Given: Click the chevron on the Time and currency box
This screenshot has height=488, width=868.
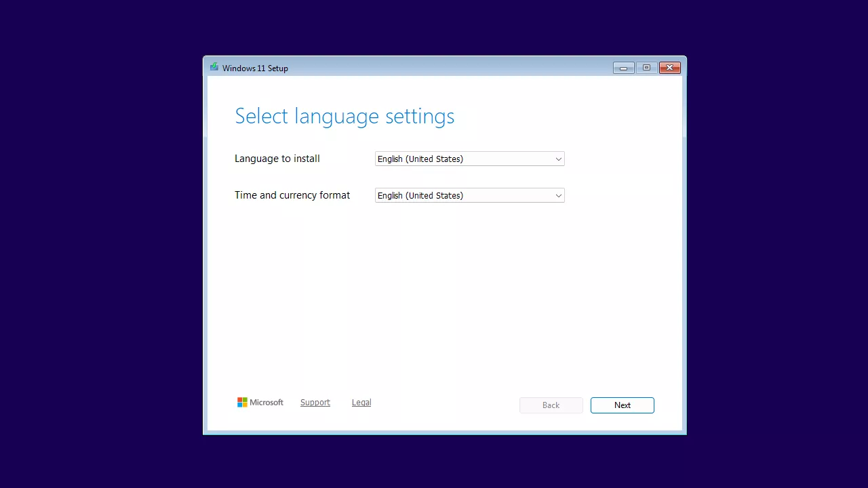Looking at the screenshot, I should (558, 195).
